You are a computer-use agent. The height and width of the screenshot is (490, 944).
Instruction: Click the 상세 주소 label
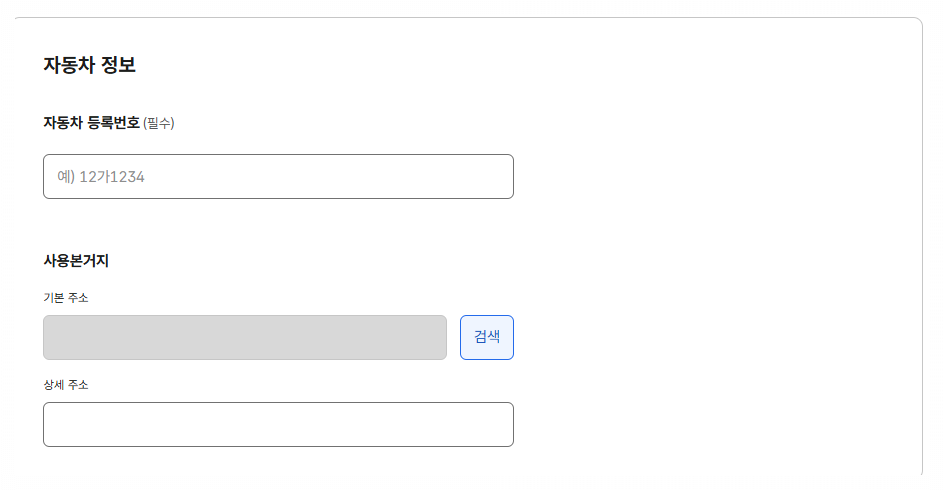coord(66,385)
